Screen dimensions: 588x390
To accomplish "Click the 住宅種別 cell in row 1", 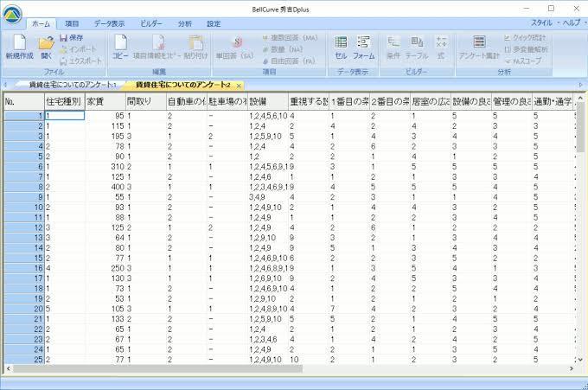I will coord(65,116).
